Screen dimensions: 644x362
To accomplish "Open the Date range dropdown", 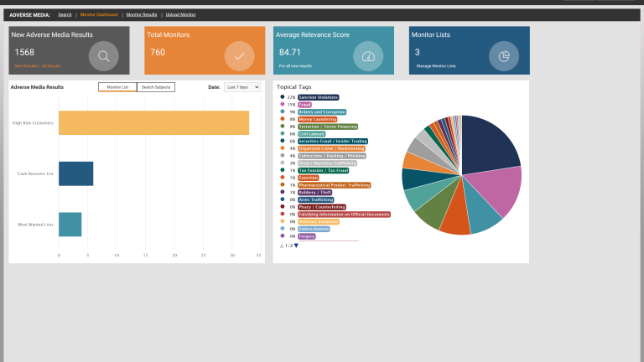I will pyautogui.click(x=242, y=87).
